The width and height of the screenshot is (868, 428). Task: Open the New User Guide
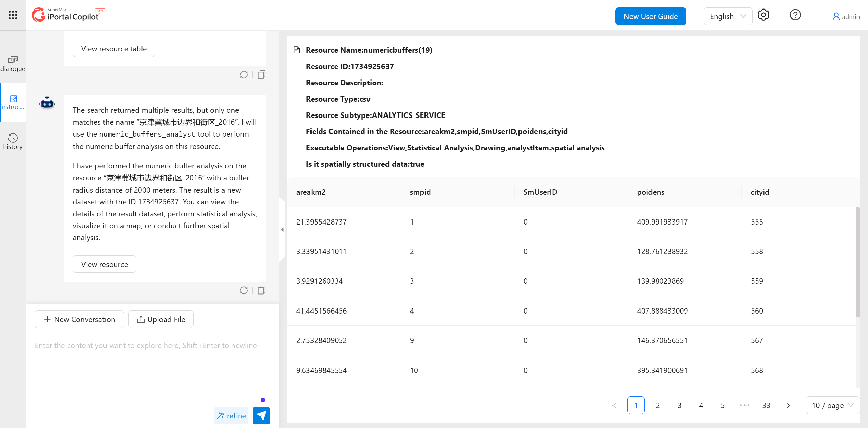[x=650, y=16]
